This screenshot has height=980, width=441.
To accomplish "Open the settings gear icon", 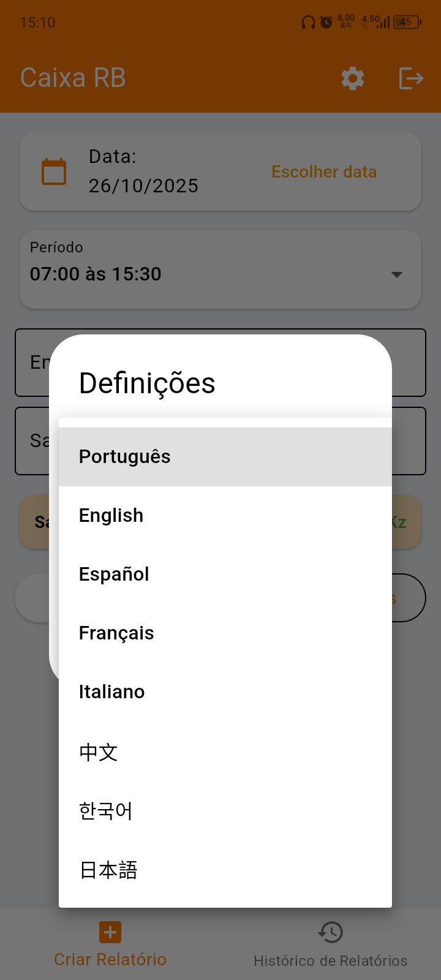I will (x=353, y=78).
